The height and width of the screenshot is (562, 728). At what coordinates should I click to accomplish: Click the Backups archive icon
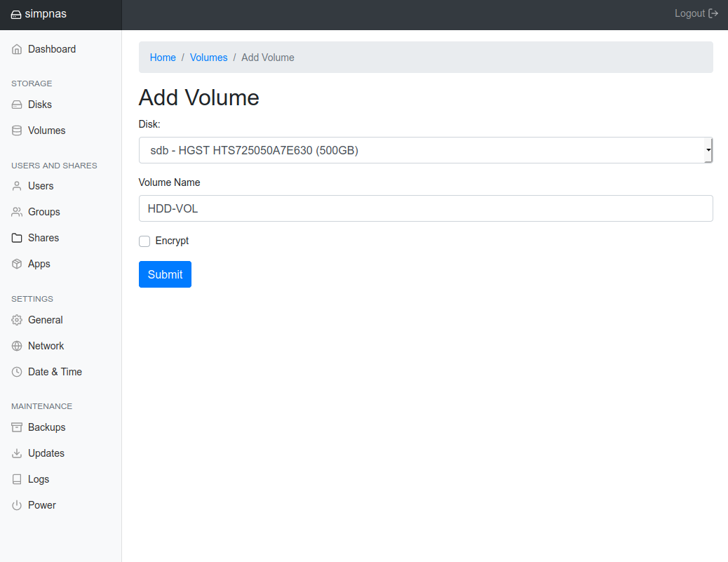coord(17,428)
